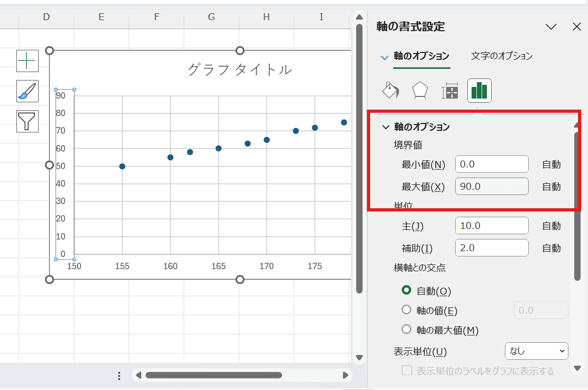588x390 pixels.
Task: Switch to the 文字のオプション tab
Action: [501, 56]
